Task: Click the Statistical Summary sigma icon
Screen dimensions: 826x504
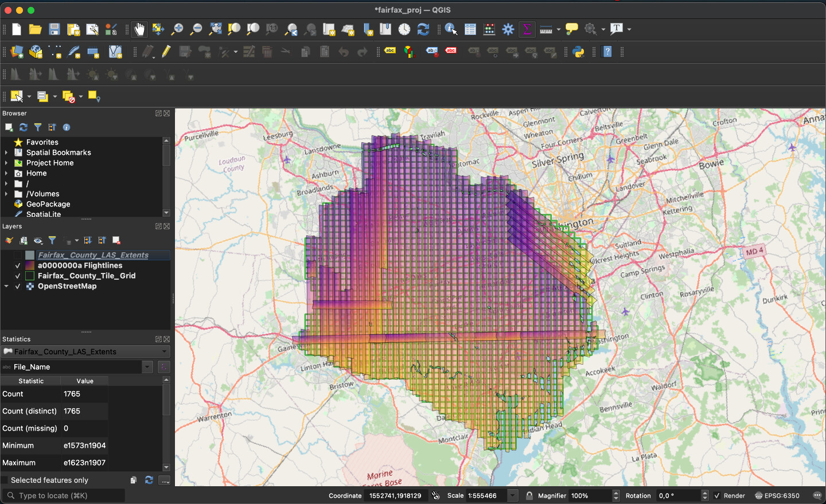Action: (527, 29)
